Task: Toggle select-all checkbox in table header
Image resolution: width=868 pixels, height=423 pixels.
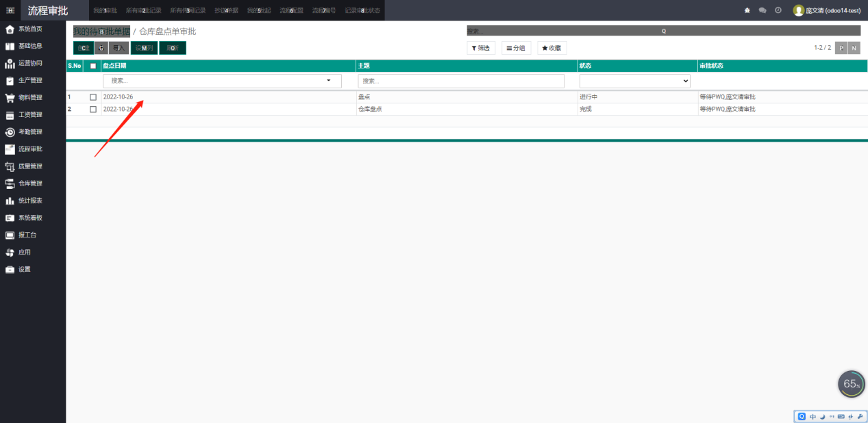Action: coord(93,66)
